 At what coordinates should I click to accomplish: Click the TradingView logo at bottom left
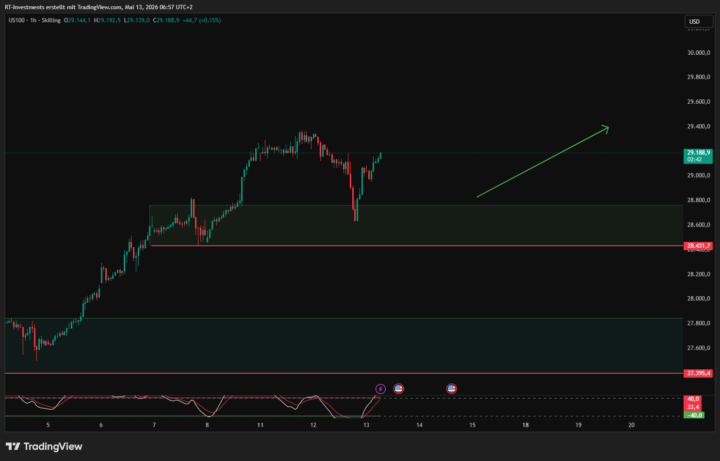(44, 446)
